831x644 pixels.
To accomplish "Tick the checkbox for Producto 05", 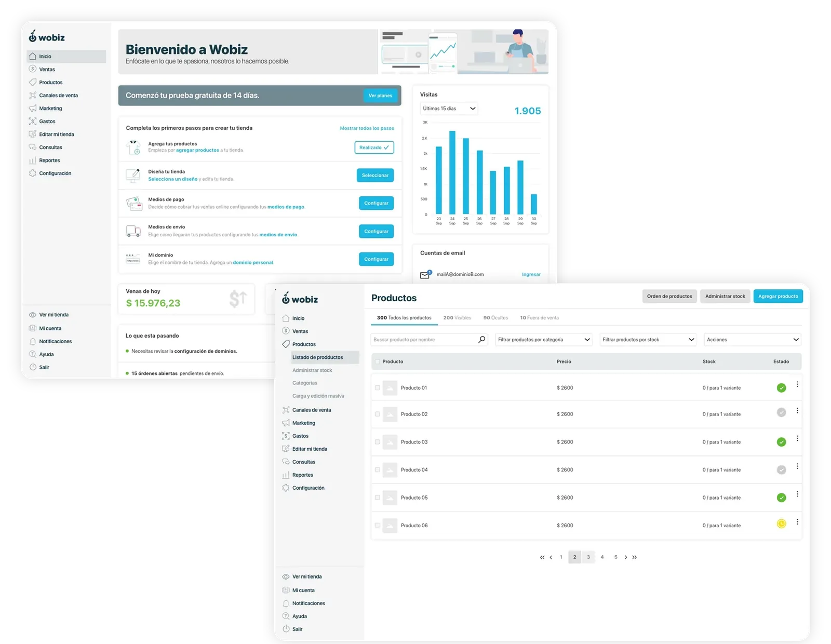I will (x=378, y=498).
